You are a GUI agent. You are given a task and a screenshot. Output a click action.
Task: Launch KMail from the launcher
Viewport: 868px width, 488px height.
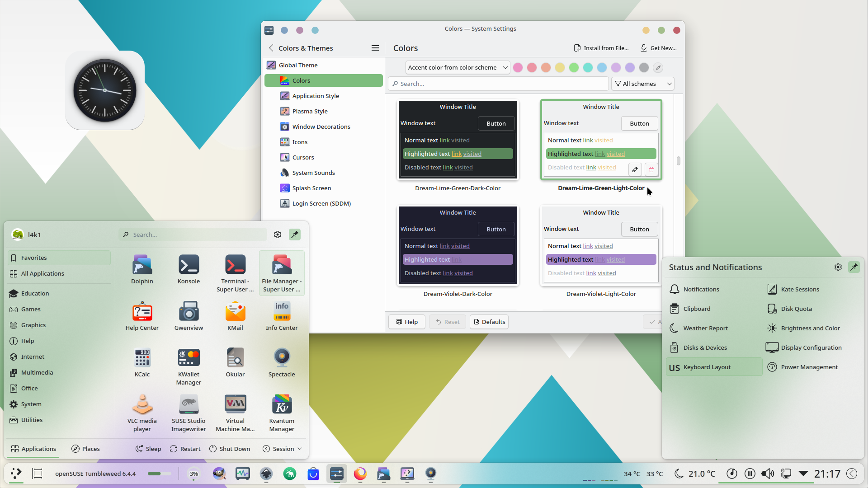235,317
